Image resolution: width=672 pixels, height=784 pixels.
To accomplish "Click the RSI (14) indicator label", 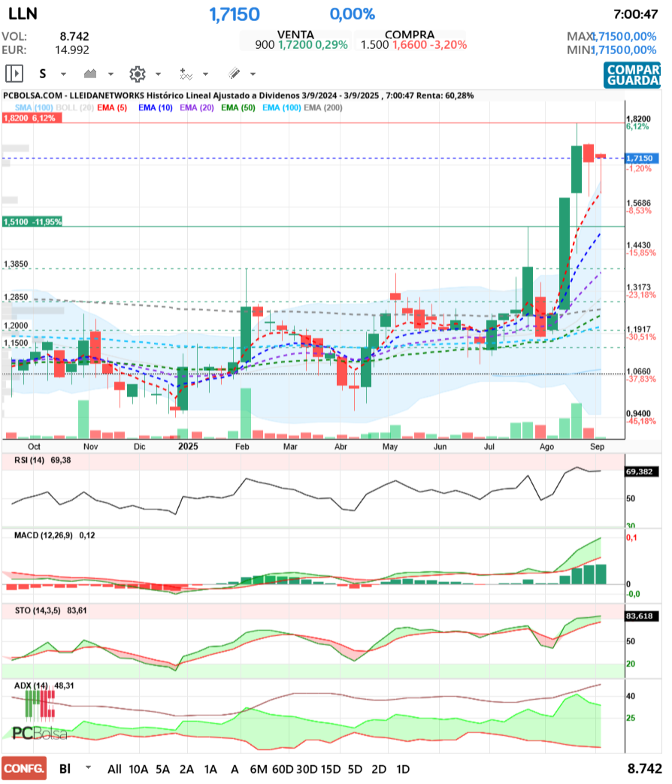I will [29, 460].
